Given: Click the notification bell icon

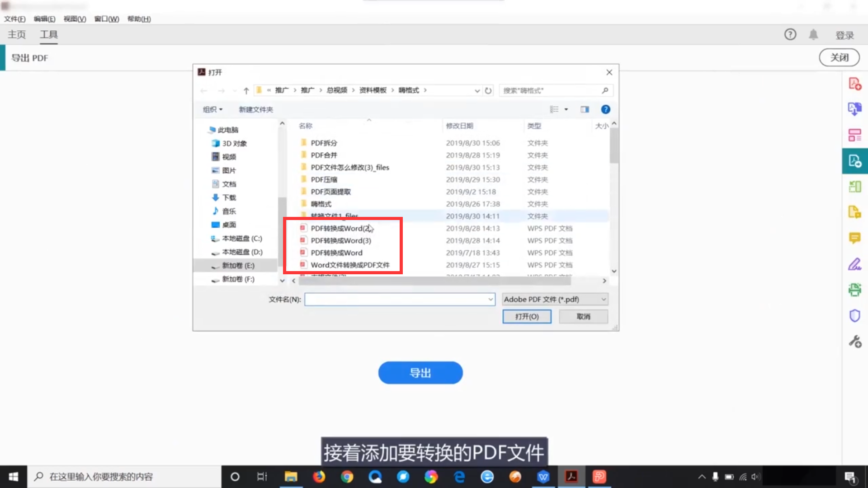Looking at the screenshot, I should point(814,34).
